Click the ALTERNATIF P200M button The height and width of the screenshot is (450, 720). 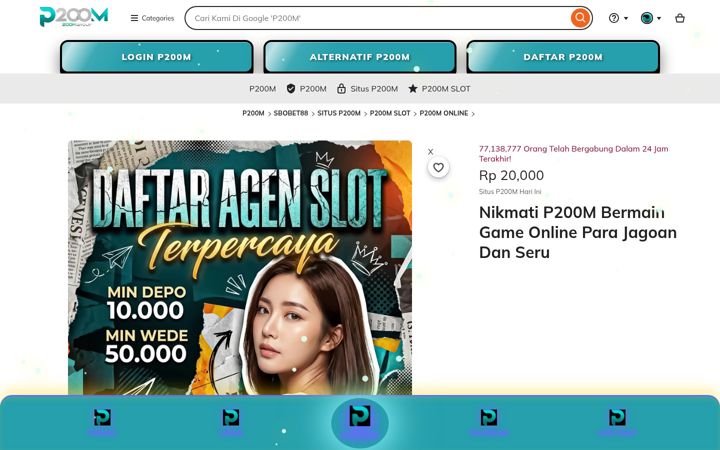click(x=360, y=57)
